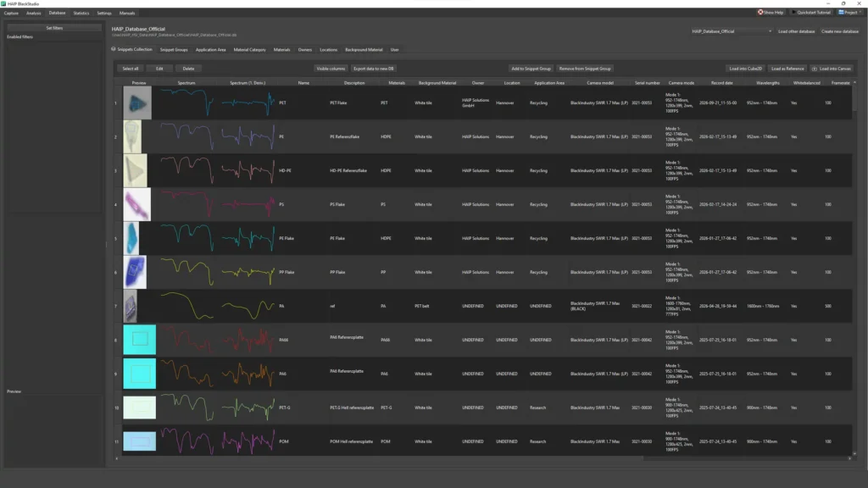Click the PET spectrum curve in row 1
Viewport: 868px width, 488px height.
coord(186,103)
